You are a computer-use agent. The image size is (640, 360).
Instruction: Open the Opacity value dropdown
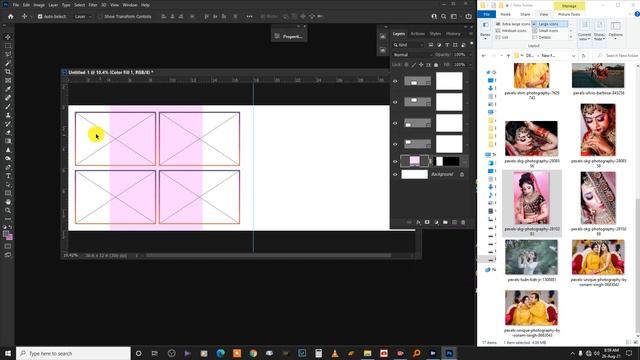[470, 55]
